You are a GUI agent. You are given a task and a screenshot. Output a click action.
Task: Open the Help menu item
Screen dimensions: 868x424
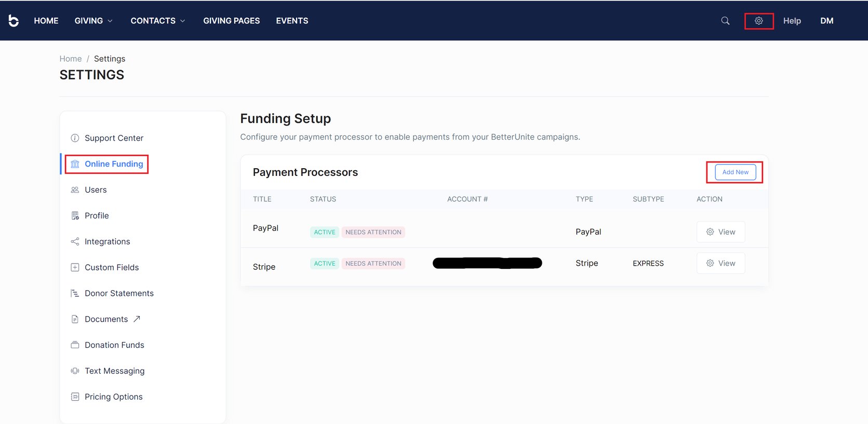(x=792, y=21)
